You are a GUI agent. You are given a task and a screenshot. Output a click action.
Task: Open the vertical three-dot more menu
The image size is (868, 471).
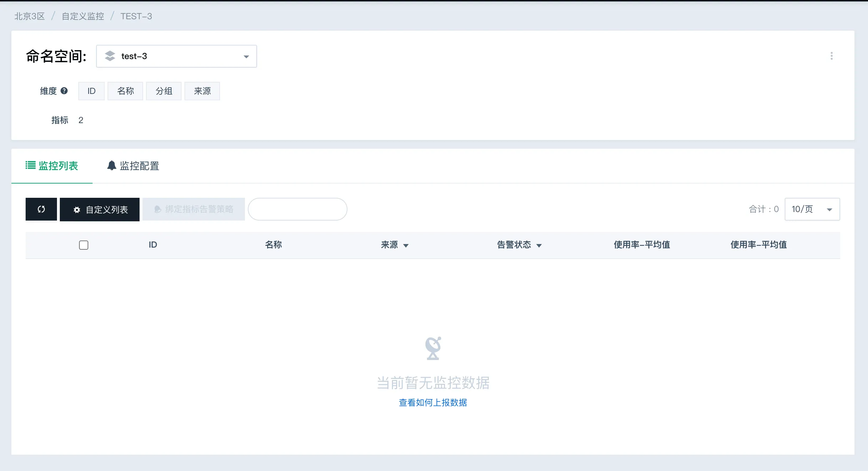[832, 56]
